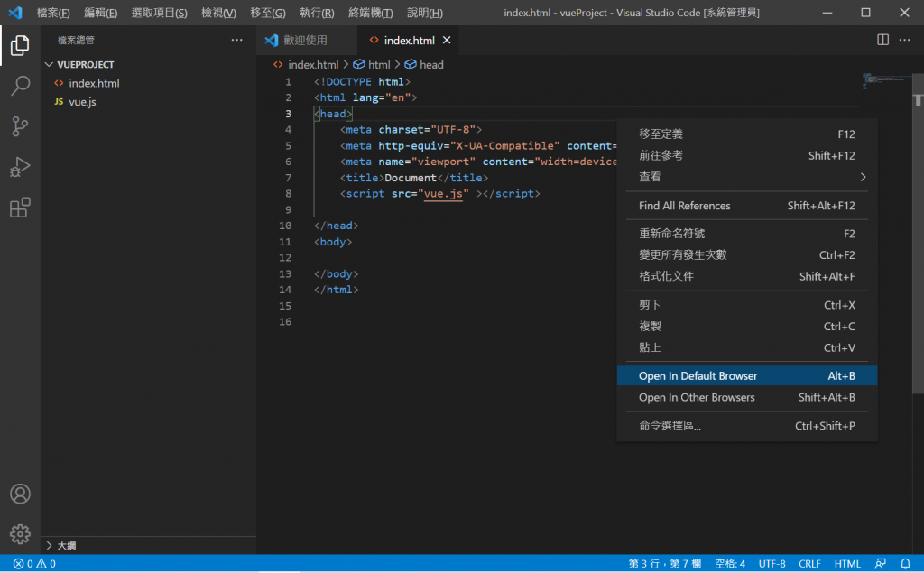
Task: Choose 變更所有發生次數 from the context menu
Action: click(x=746, y=255)
